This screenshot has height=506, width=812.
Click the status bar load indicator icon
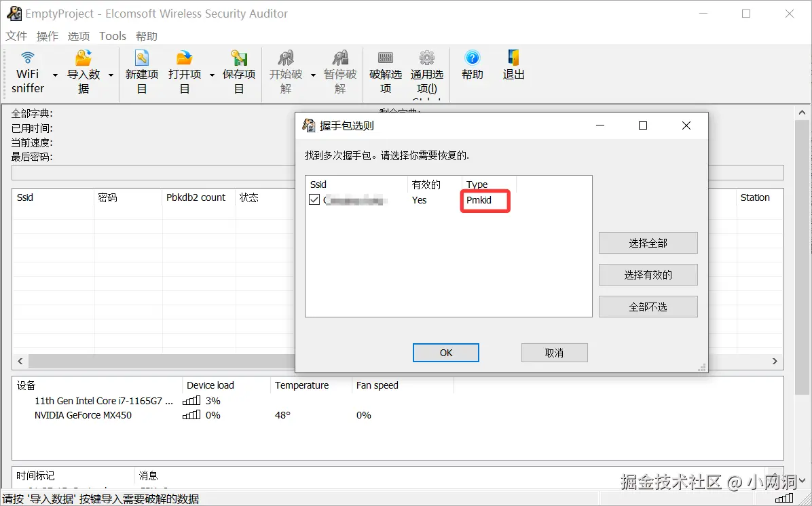784,499
